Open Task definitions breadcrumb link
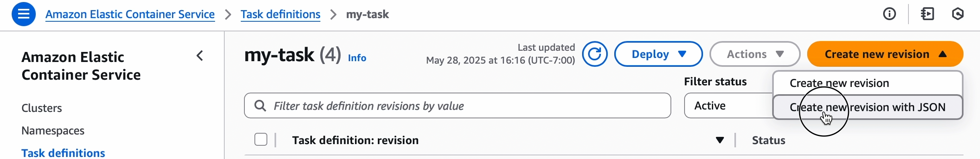980x159 pixels. [281, 14]
